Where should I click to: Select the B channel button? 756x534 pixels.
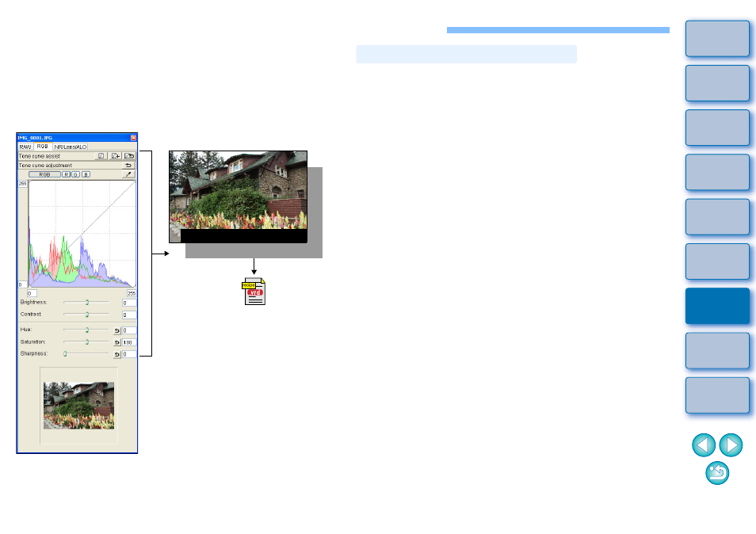point(86,174)
